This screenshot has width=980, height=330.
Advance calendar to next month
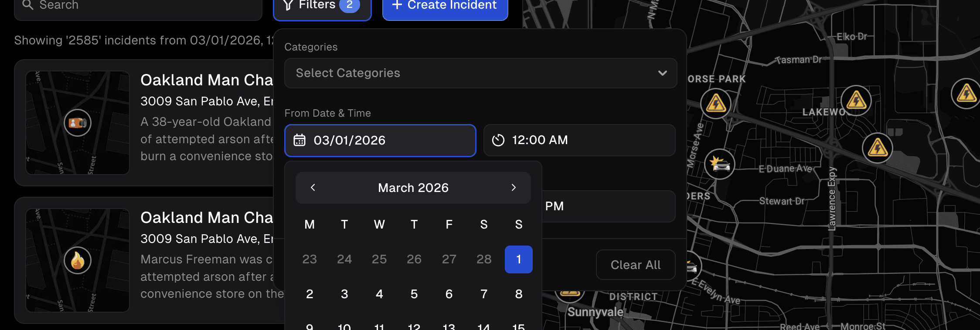coord(514,188)
